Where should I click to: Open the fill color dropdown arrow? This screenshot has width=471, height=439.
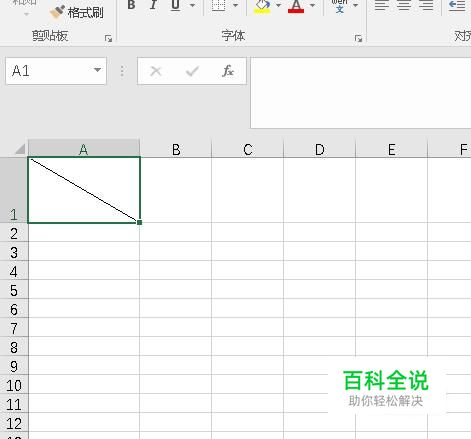(278, 5)
